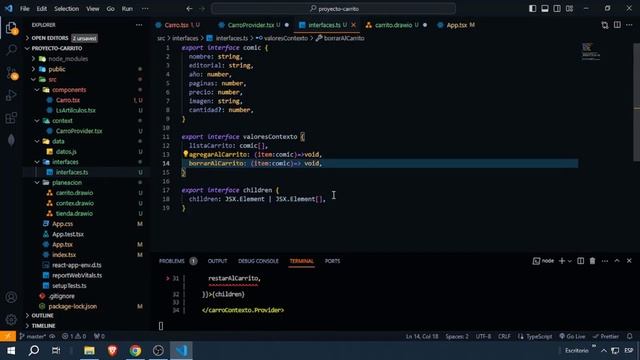Open the Run menu
Screen dimensions: 640x360
[x=127, y=9]
